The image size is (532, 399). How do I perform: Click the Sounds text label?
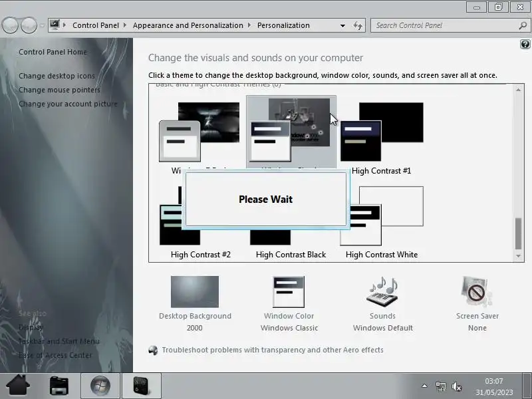(383, 316)
